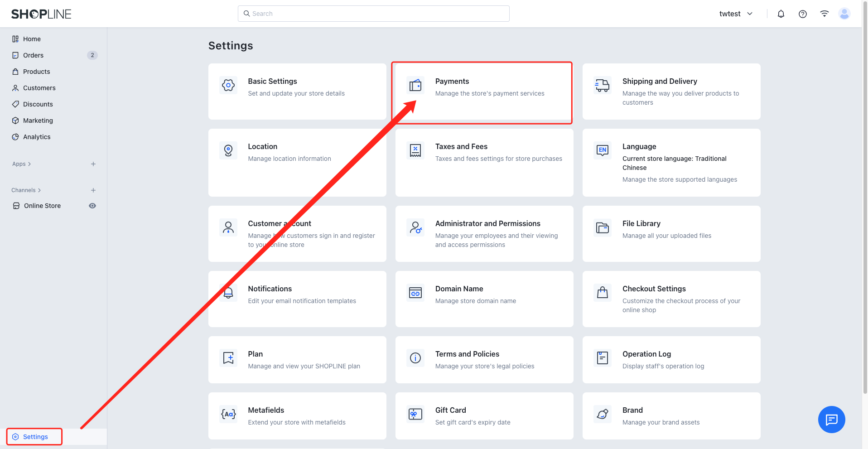Toggle Online Store preview eye icon
Screen dimensions: 868x449
point(92,206)
